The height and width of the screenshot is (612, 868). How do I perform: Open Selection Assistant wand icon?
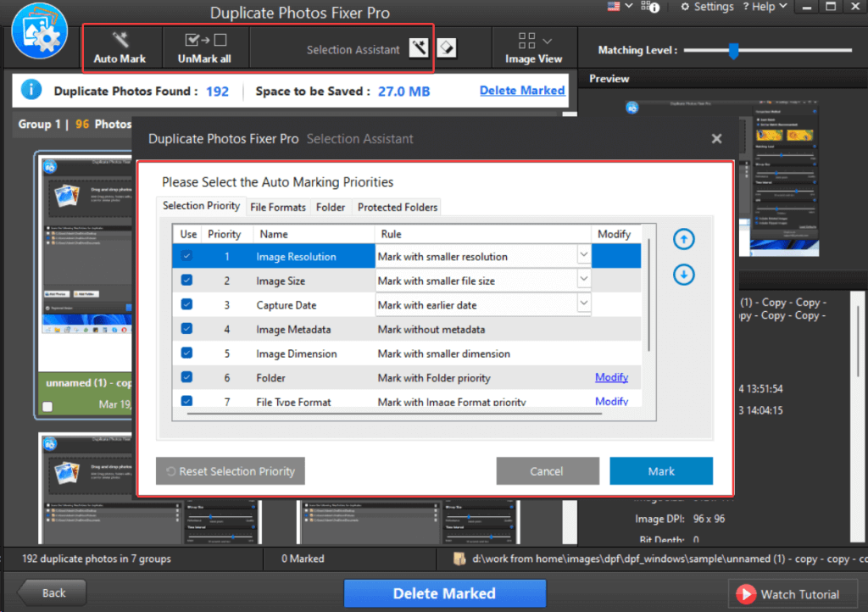pos(419,48)
